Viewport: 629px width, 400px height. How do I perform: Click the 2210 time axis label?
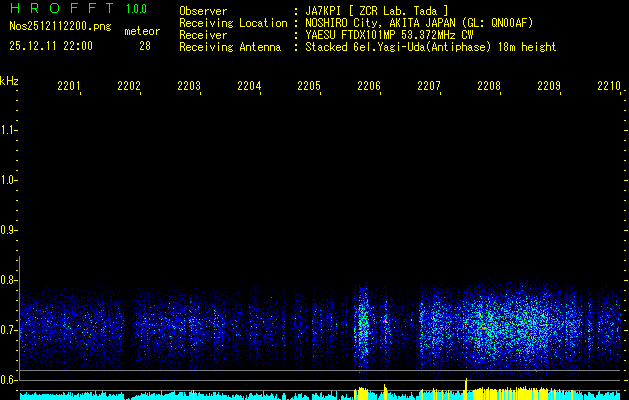click(x=609, y=87)
